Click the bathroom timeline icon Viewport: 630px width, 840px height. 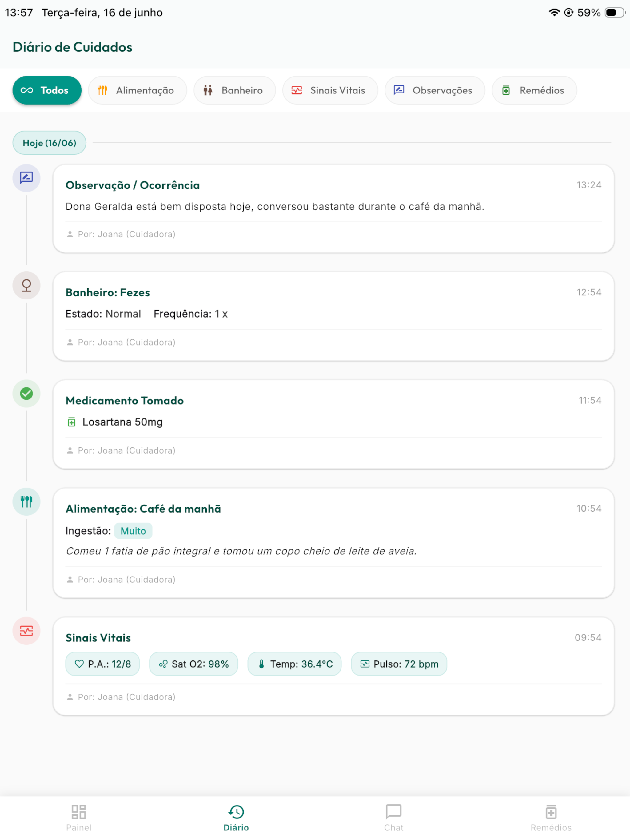pos(26,285)
